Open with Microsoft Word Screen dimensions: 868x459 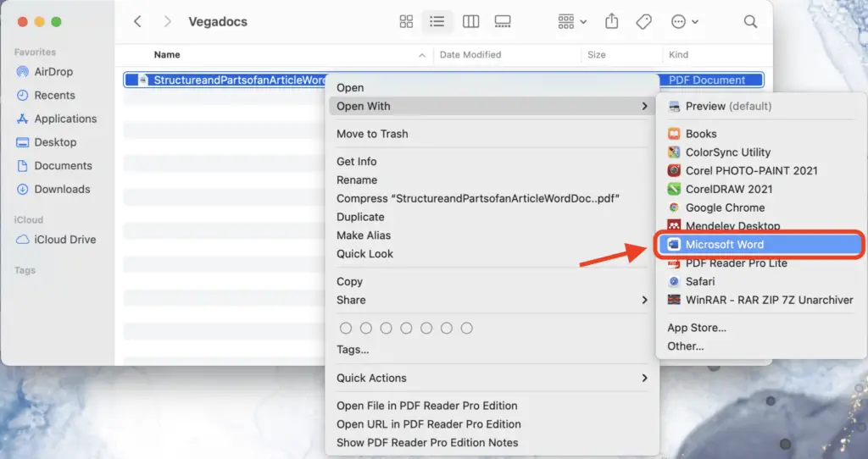(x=760, y=245)
